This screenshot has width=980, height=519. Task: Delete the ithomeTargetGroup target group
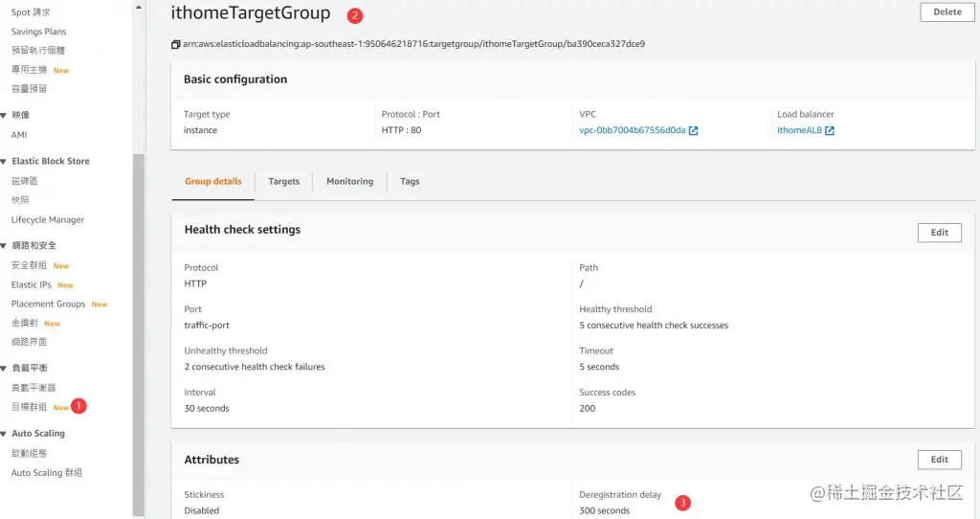[947, 11]
